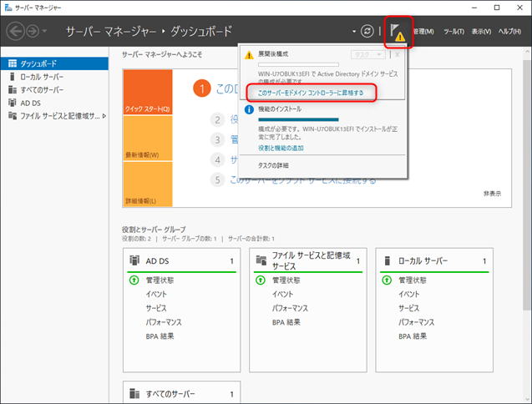This screenshot has height=404, width=532.
Task: Open イベント in the AD DS tile
Action: click(x=156, y=294)
